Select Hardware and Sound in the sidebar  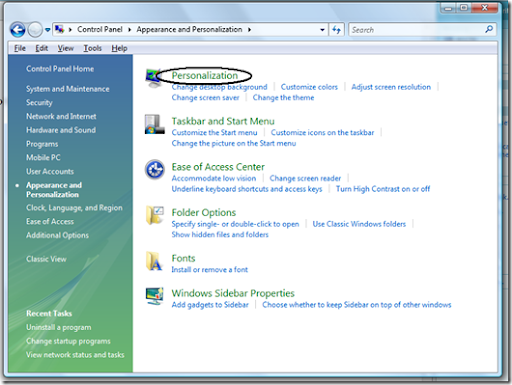coord(61,130)
